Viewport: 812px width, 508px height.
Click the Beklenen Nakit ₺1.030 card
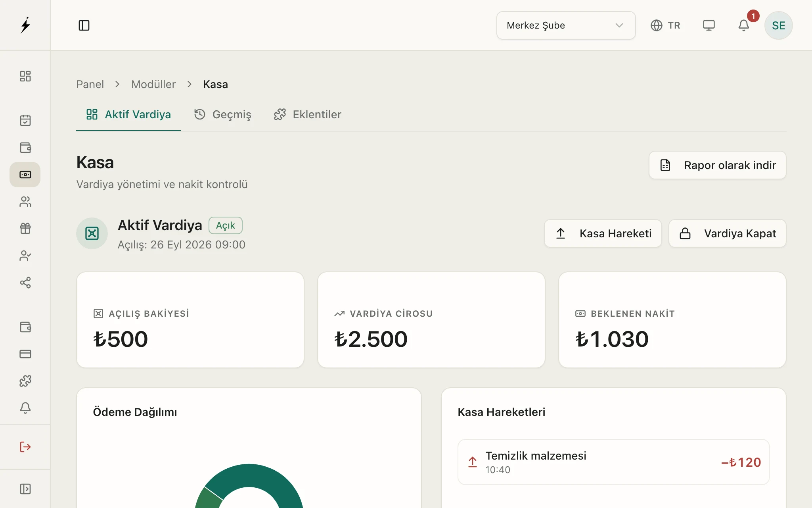[x=672, y=320]
